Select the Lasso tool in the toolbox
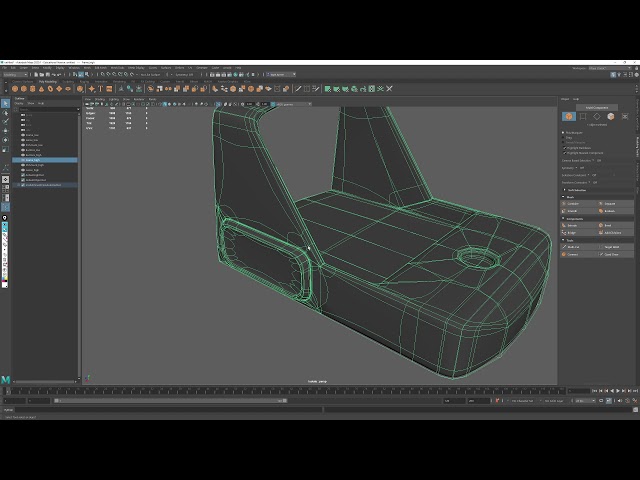 click(5, 113)
